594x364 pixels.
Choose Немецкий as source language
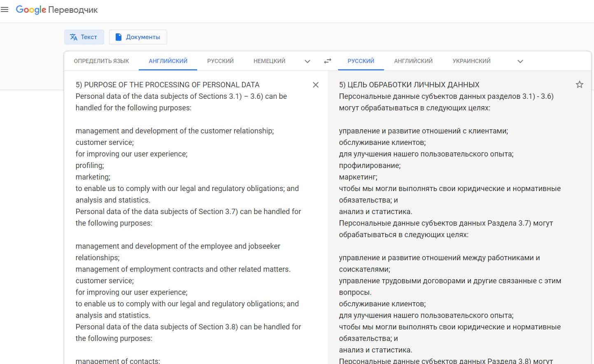[269, 61]
